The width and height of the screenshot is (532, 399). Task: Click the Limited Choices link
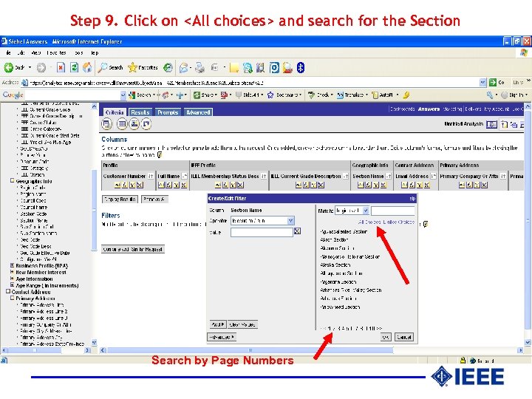coord(399,222)
